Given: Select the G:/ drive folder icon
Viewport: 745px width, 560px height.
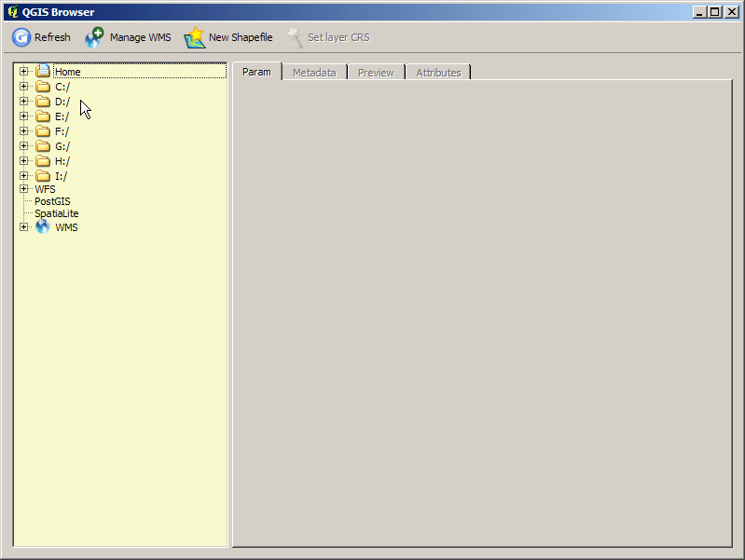Looking at the screenshot, I should (43, 145).
